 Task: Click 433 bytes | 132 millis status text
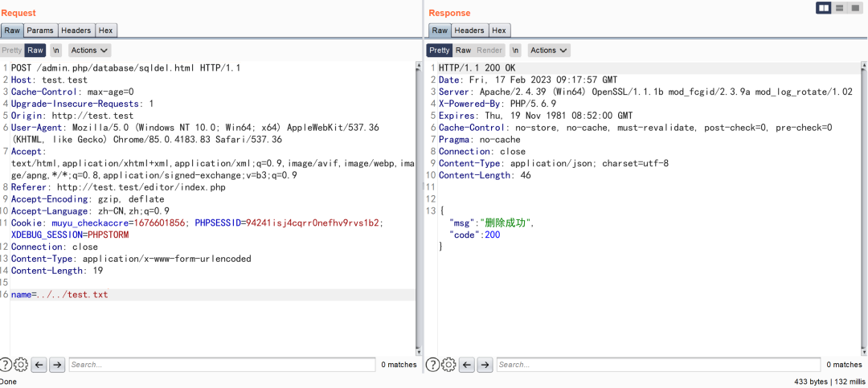[x=828, y=382]
